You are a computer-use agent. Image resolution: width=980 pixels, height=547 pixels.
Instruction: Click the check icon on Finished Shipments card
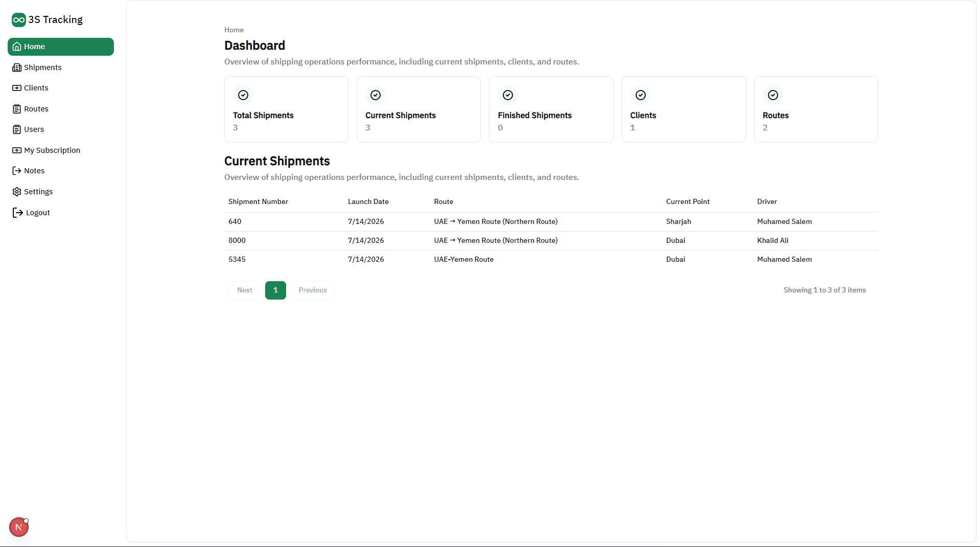click(508, 95)
